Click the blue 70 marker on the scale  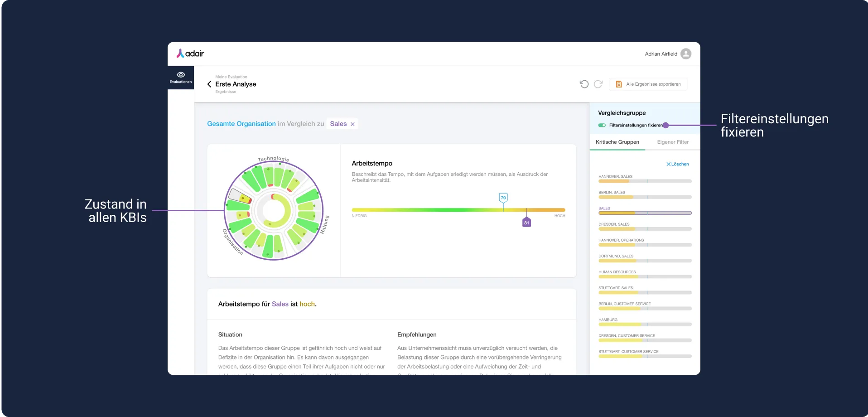pos(503,198)
